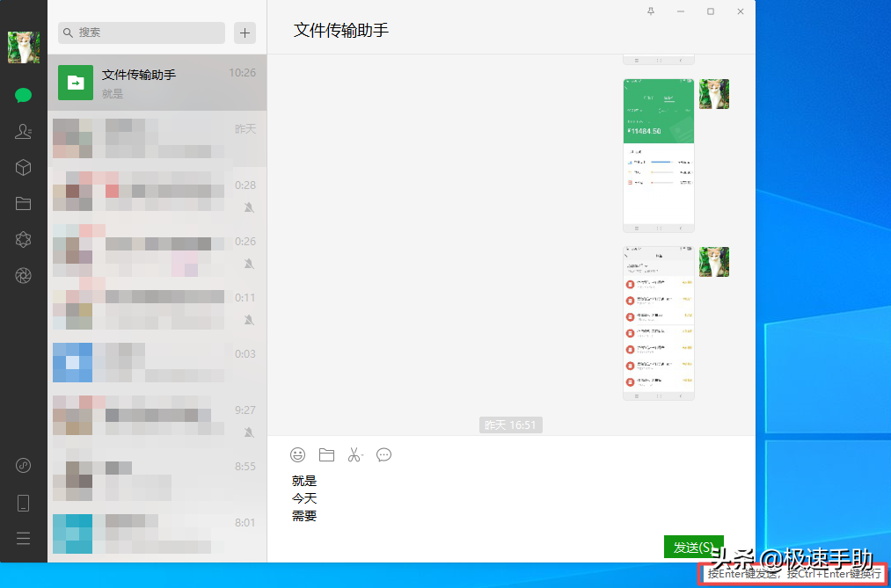Open the Moments aperture icon
The image size is (891, 588).
pos(23,275)
